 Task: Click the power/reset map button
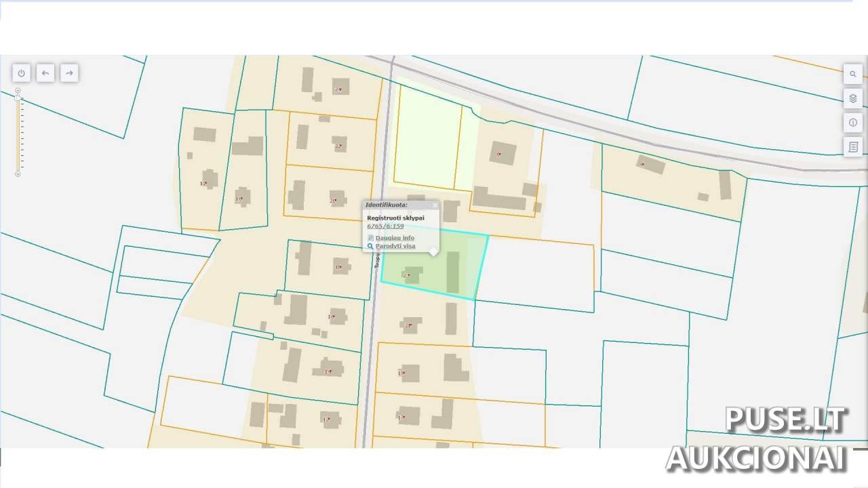[21, 73]
